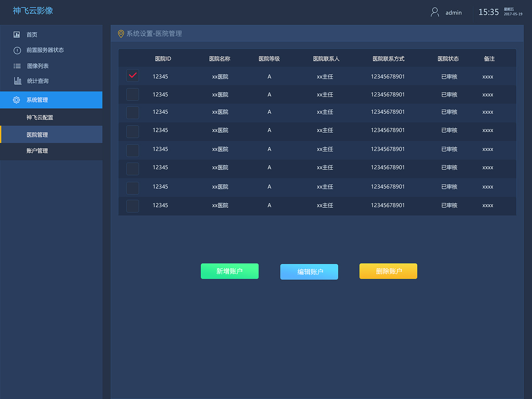The height and width of the screenshot is (399, 532).
Task: Click ID 12345 in the checked row
Action: click(160, 76)
